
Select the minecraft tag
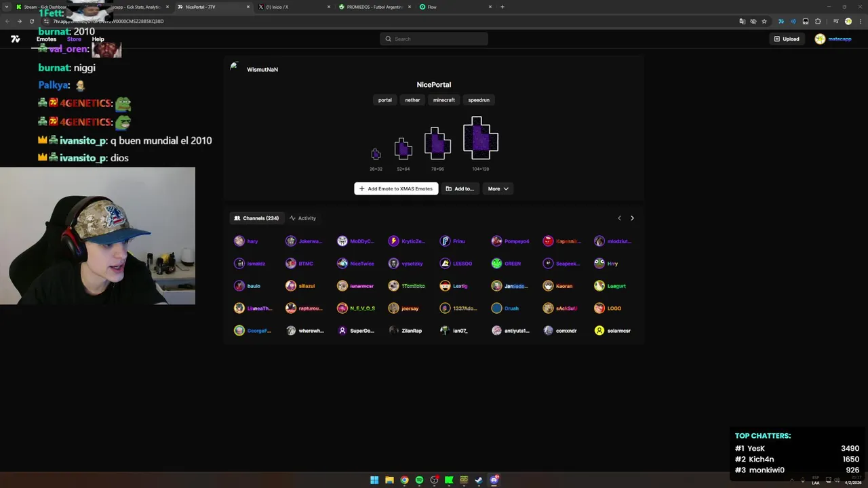pyautogui.click(x=444, y=100)
